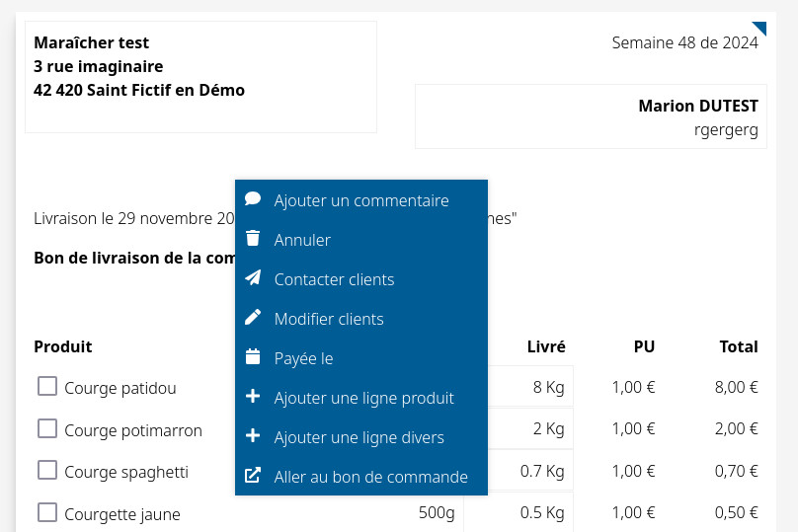Click the trash can Annuler icon

pos(253,239)
